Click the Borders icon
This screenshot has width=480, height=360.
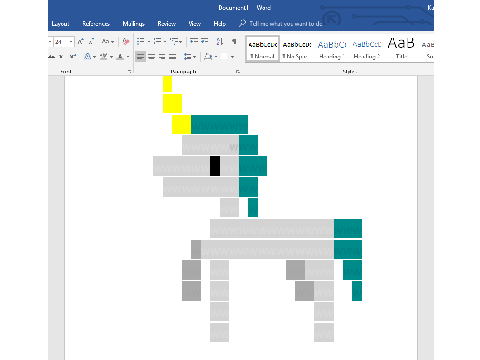point(224,56)
